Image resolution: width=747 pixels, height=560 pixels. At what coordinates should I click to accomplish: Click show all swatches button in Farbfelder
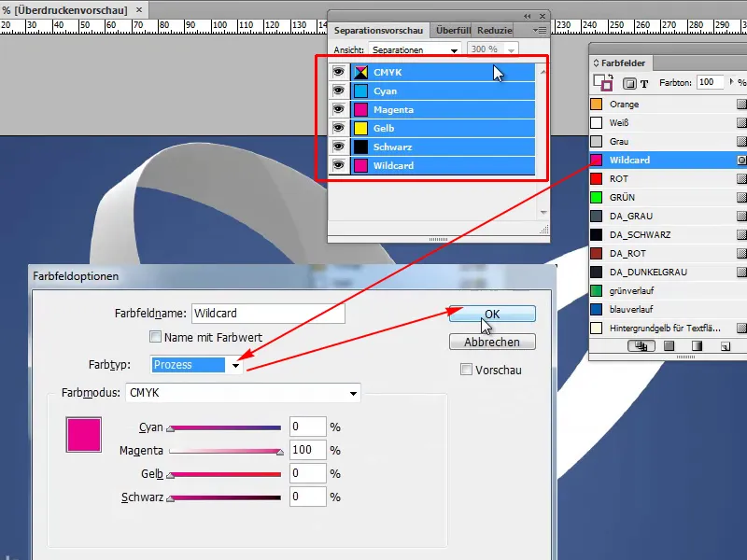pyautogui.click(x=641, y=346)
